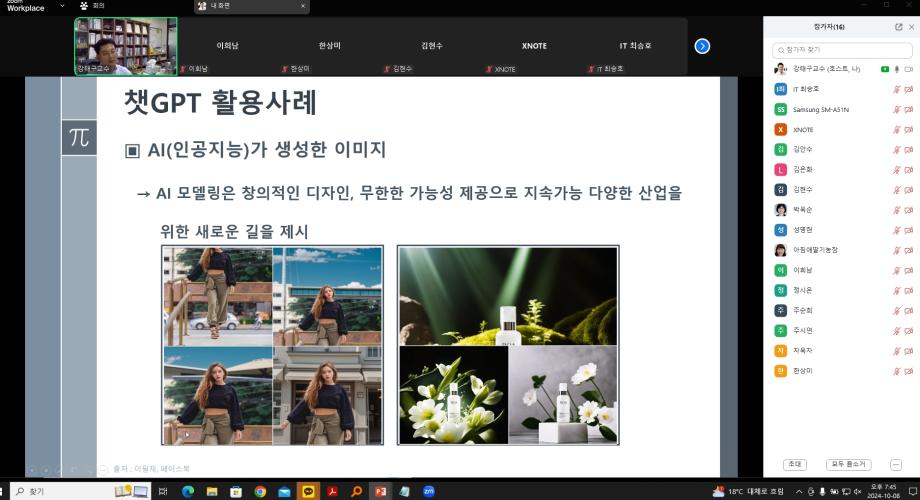Select the 한상미 video tile
Viewport: 920px width, 500px height.
coord(330,46)
